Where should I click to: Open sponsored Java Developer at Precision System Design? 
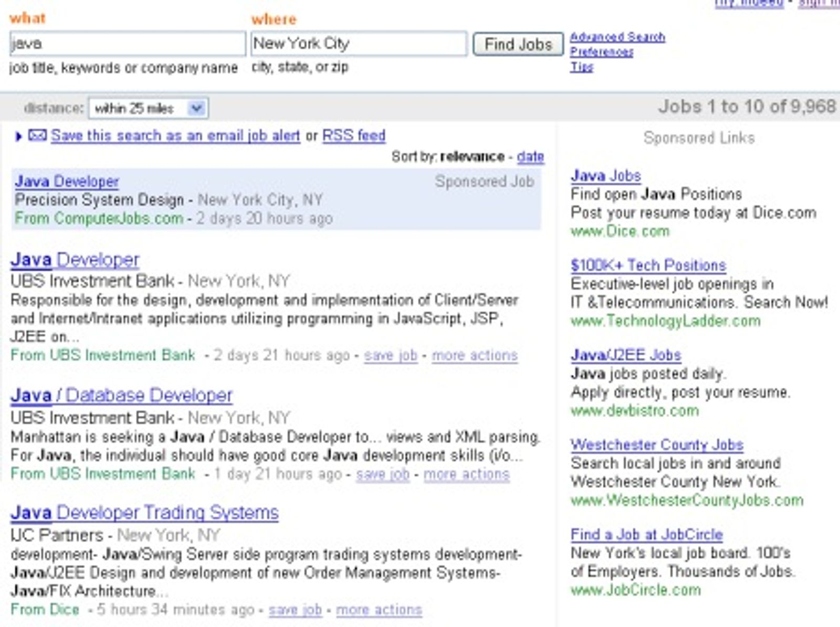point(67,182)
